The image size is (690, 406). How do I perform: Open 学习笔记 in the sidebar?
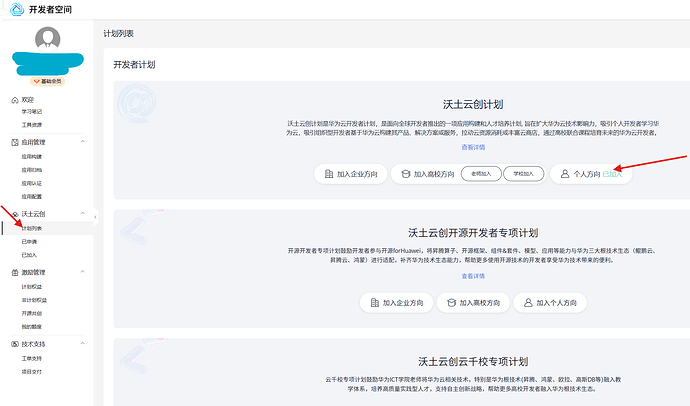(x=32, y=112)
